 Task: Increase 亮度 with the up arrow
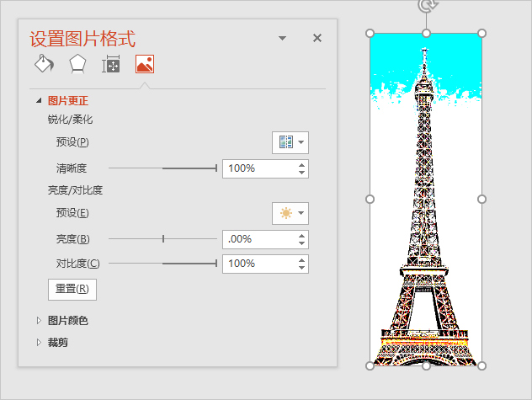coord(301,236)
